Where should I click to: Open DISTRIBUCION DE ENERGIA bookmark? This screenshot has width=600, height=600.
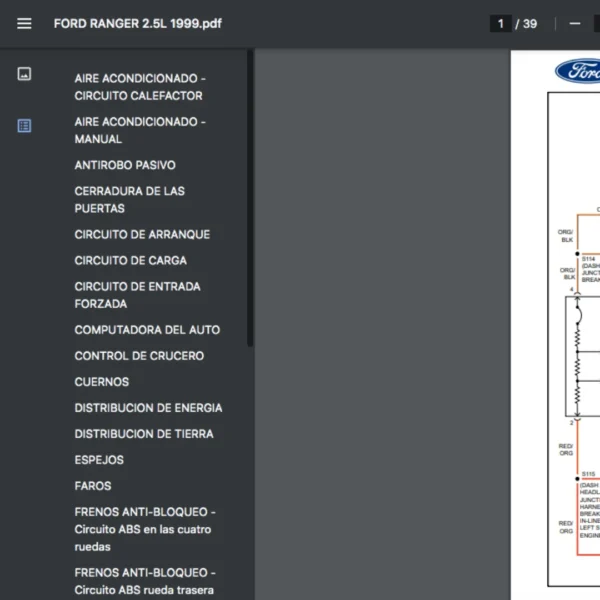click(x=148, y=408)
